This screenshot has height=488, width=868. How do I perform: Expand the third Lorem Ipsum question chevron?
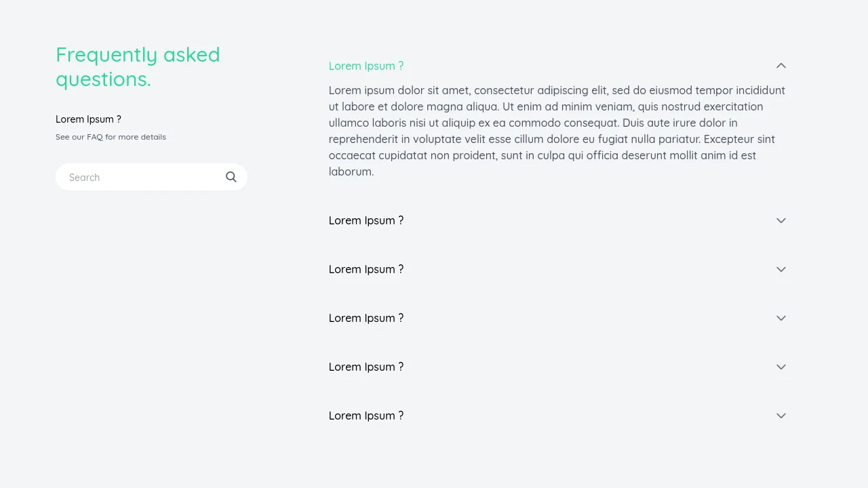click(x=781, y=269)
